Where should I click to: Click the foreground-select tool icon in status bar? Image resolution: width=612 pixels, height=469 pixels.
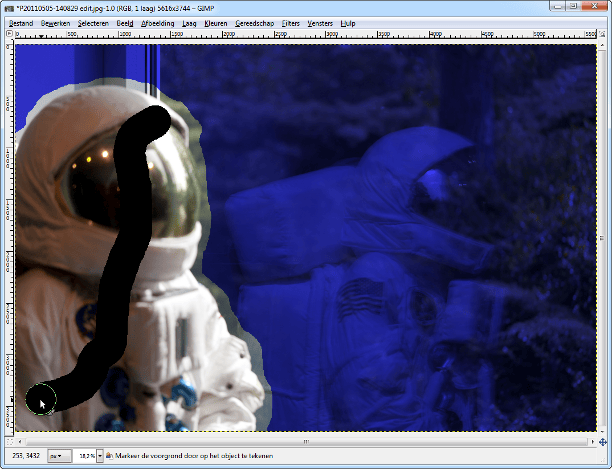click(109, 456)
